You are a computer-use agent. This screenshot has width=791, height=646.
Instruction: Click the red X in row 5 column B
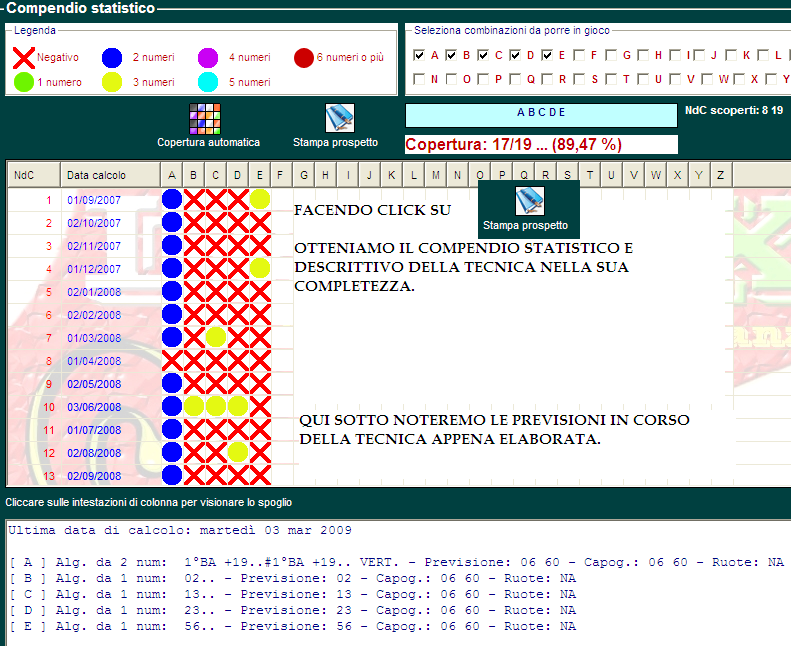click(194, 291)
